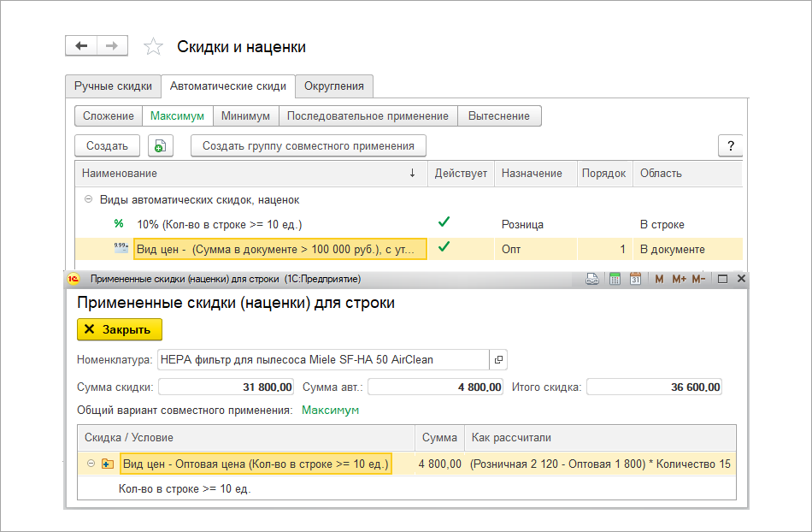Click the copy-create icon next to Создать
Screen dimensions: 812x532
[x=160, y=145]
